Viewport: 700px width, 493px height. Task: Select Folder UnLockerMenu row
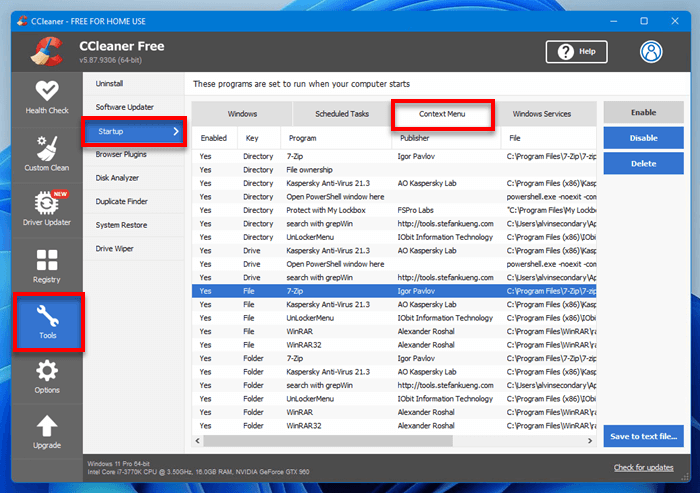pyautogui.click(x=394, y=399)
